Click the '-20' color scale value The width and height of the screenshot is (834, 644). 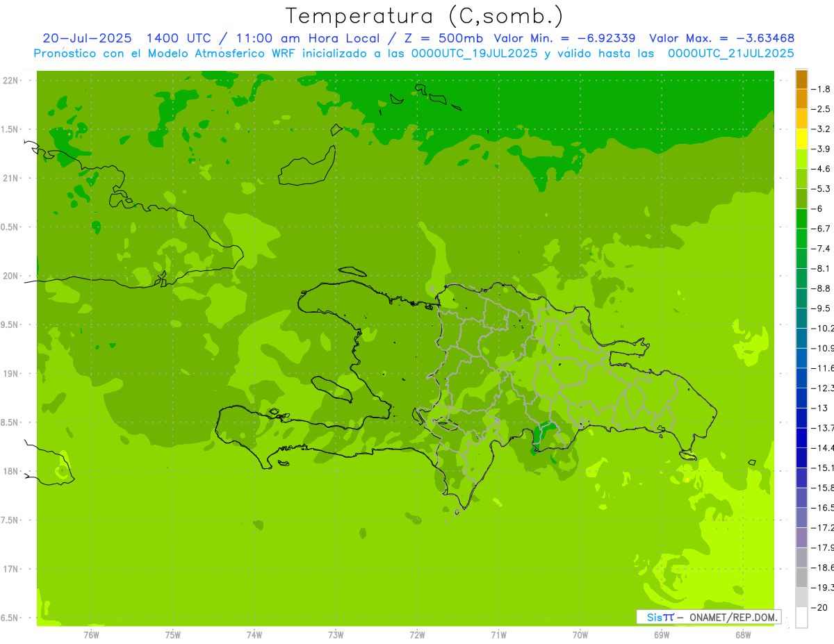[x=819, y=607]
